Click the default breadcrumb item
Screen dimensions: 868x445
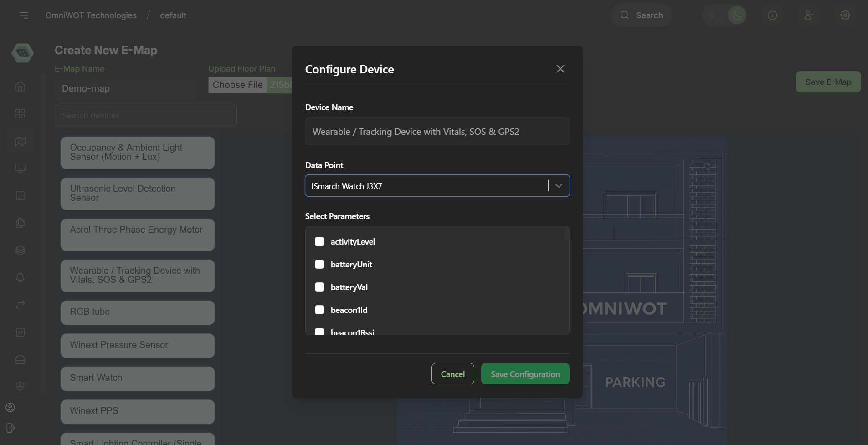tap(173, 15)
